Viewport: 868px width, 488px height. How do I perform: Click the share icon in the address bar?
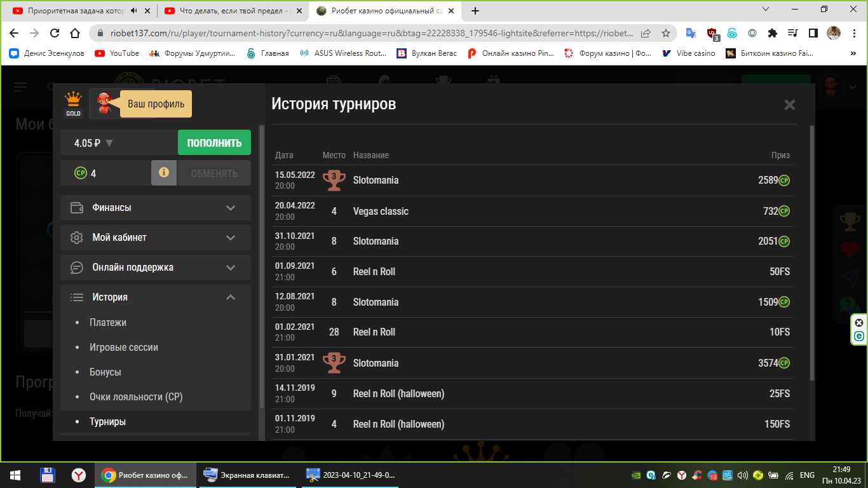[646, 33]
